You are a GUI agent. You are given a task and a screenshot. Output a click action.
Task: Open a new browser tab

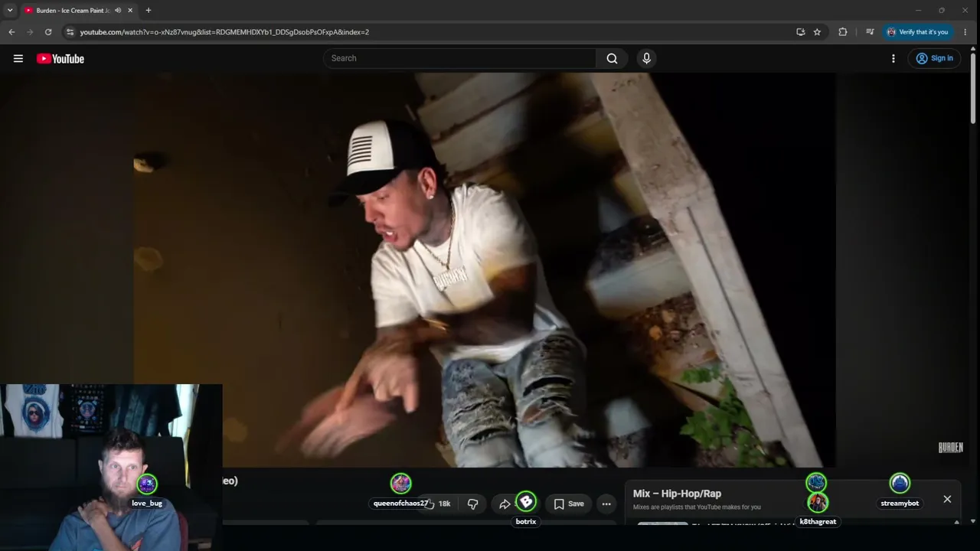[x=149, y=11]
